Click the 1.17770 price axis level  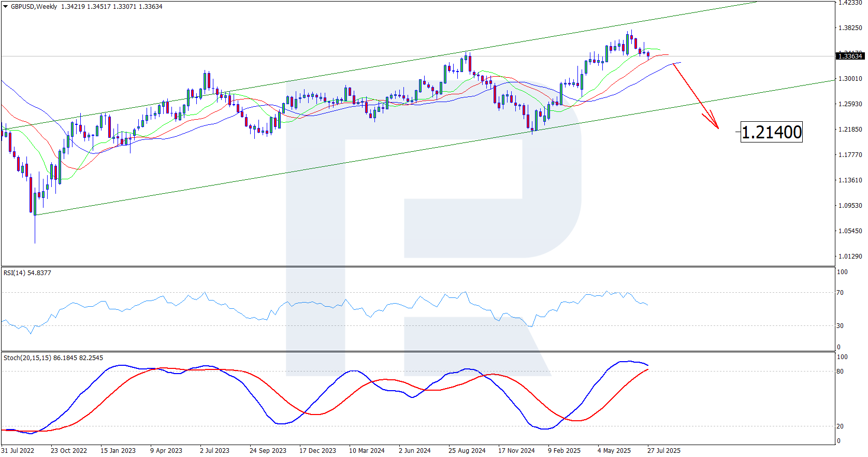pyautogui.click(x=850, y=155)
